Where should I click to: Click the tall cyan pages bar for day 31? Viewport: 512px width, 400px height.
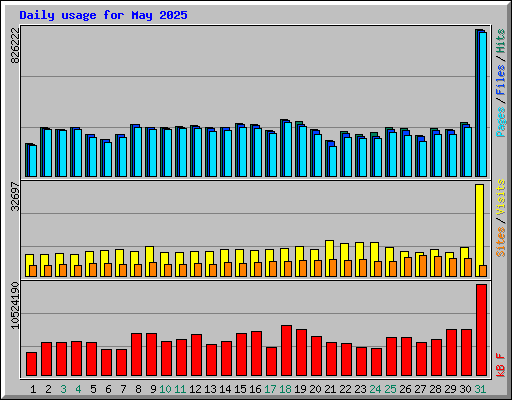[x=483, y=104]
